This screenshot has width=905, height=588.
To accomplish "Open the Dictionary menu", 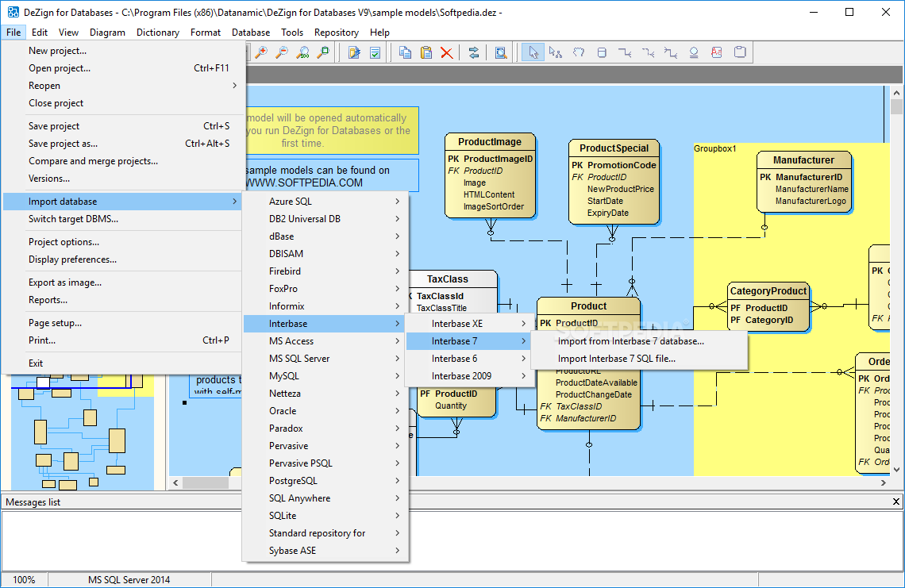I will (x=157, y=33).
